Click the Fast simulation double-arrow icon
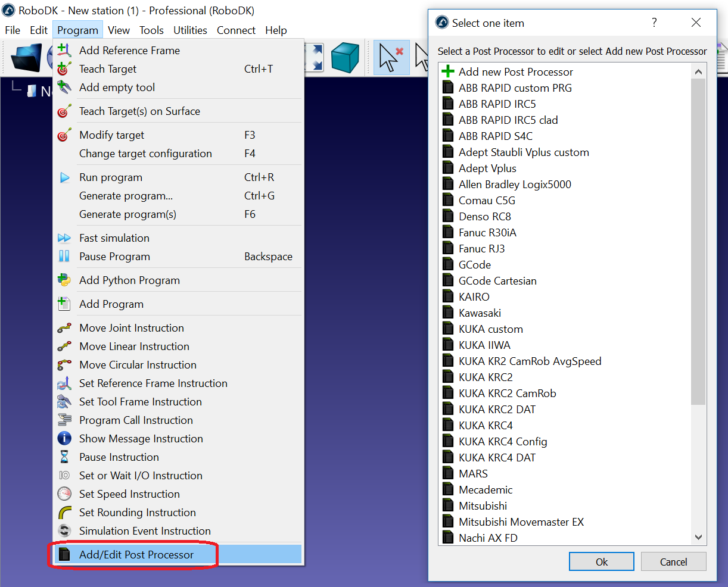This screenshot has width=728, height=587. [64, 238]
